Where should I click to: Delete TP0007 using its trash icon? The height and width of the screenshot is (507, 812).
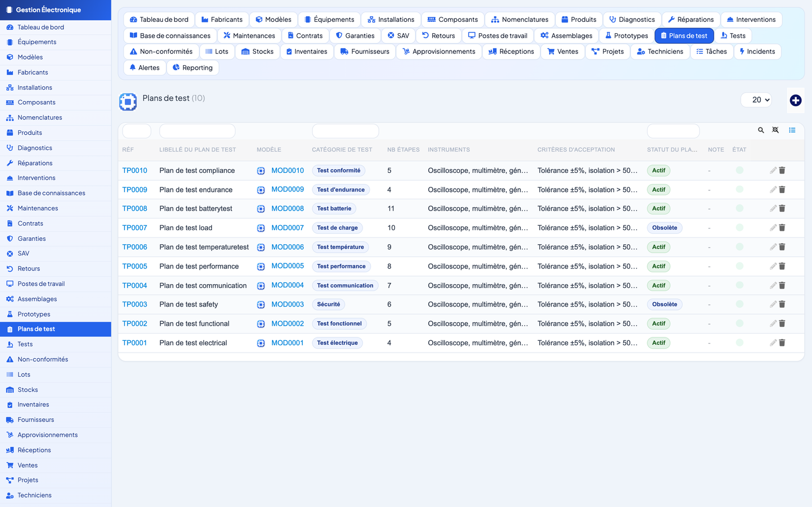(x=782, y=227)
